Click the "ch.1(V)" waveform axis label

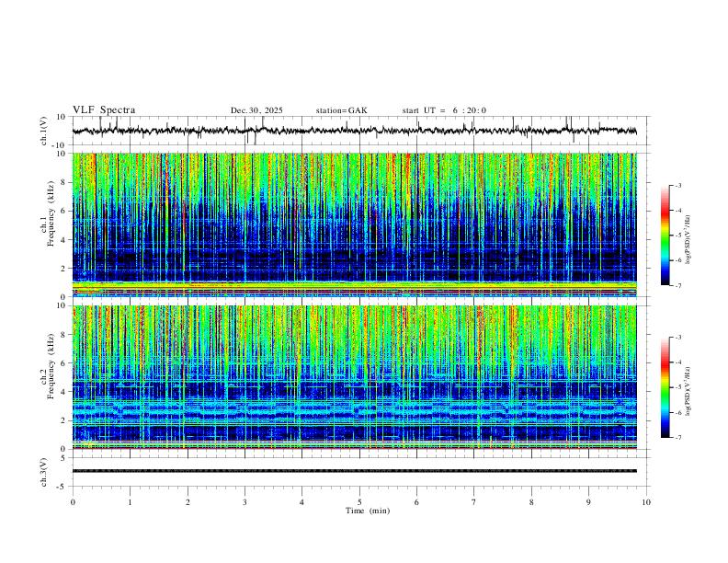tap(44, 131)
